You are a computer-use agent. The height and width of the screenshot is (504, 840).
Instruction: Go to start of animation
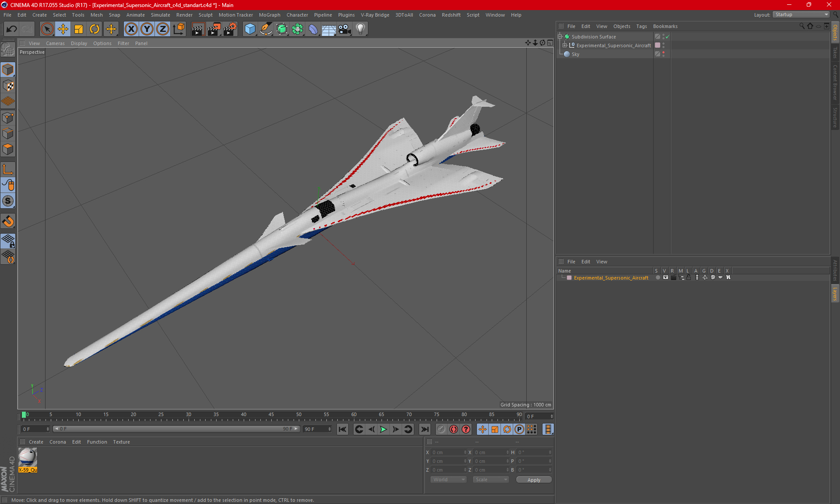coord(343,430)
